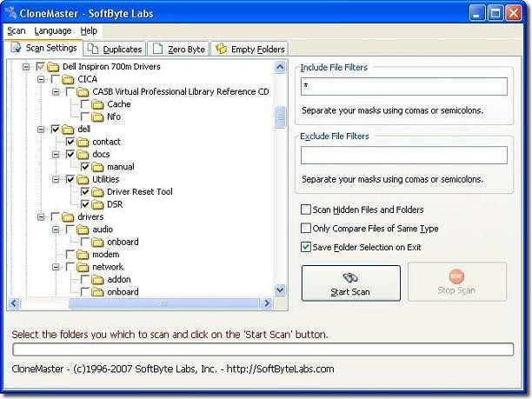Collapse the dell tree node
532x399 pixels.
pyautogui.click(x=41, y=130)
